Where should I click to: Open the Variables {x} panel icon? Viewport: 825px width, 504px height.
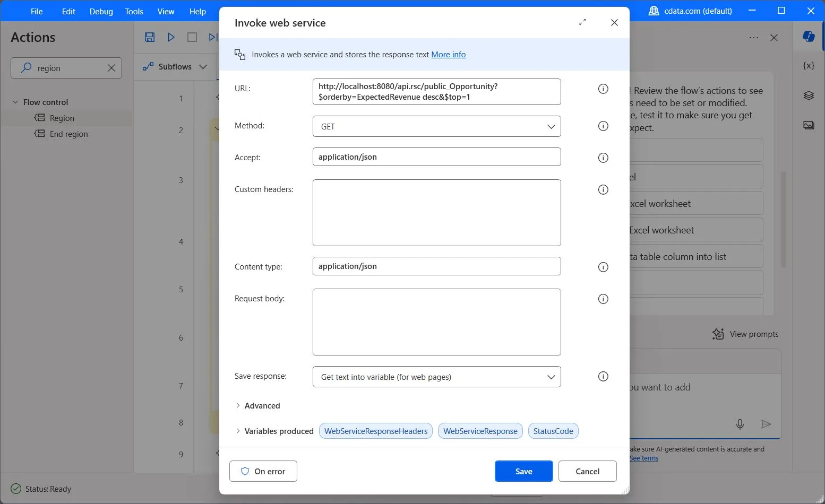coord(809,66)
